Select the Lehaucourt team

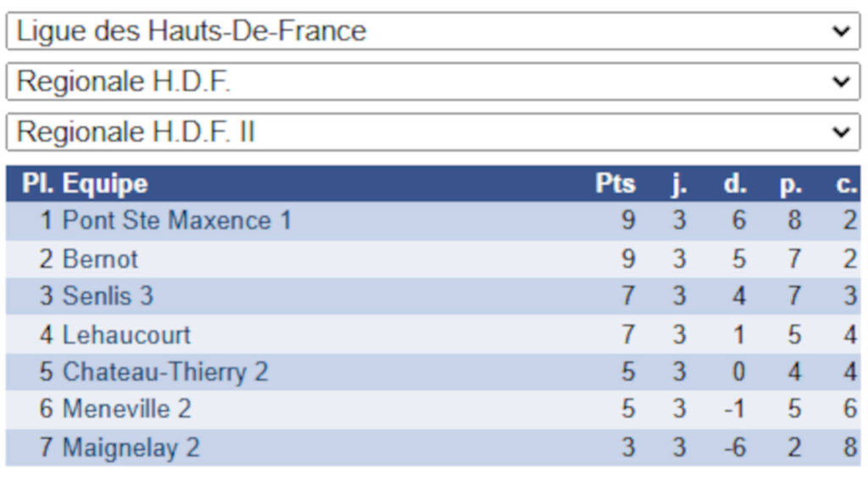tap(126, 335)
